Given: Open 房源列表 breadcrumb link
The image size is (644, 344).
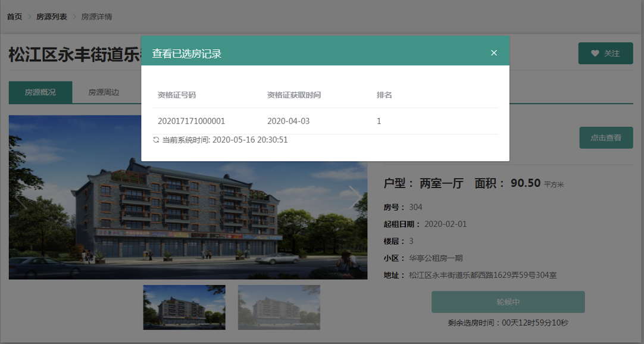Looking at the screenshot, I should (x=51, y=17).
